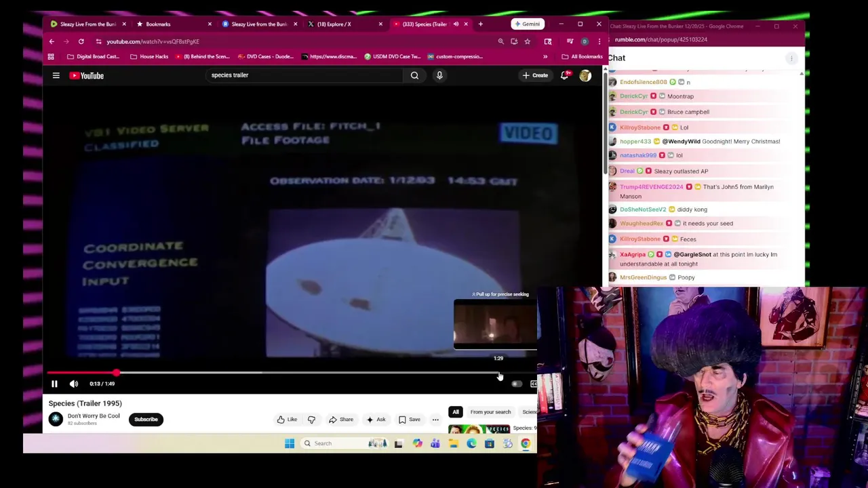This screenshot has height=488, width=868.
Task: Pause the Species trailer video
Action: (54, 384)
